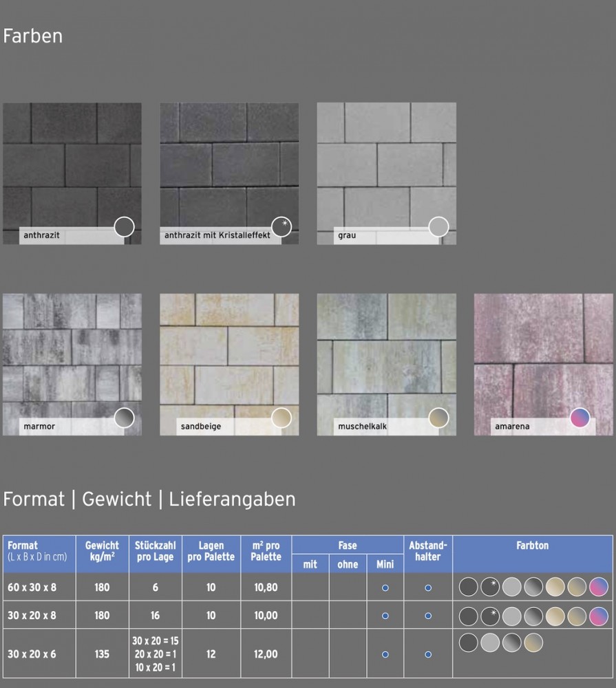Select the Mini dot in the 30 x 20 x 6 row

tap(385, 654)
